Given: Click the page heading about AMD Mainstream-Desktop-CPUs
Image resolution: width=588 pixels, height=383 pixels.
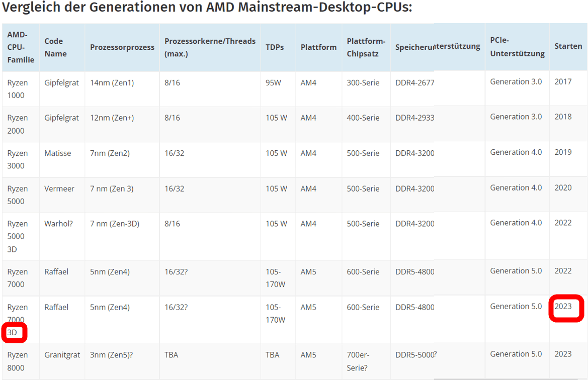Looking at the screenshot, I should tap(207, 9).
